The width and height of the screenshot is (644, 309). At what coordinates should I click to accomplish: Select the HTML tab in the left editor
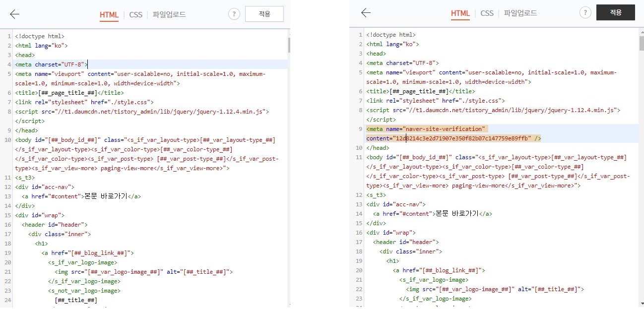(109, 14)
